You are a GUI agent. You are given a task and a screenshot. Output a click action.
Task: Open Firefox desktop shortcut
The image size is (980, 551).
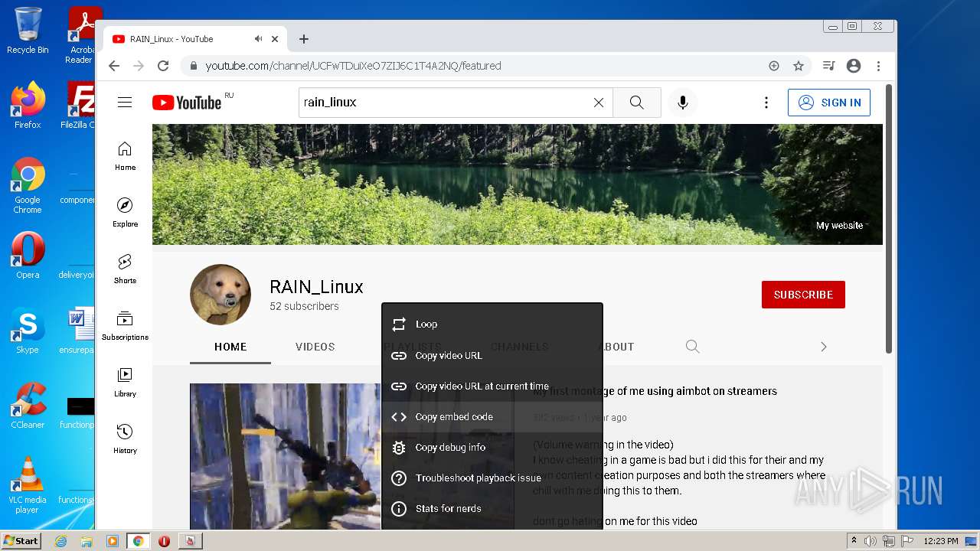coord(28,105)
